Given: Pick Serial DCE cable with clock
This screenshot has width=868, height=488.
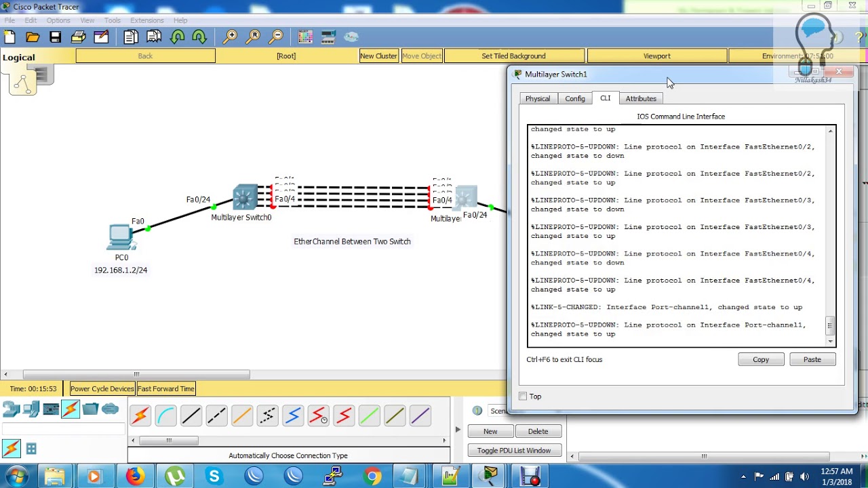Looking at the screenshot, I should 318,415.
